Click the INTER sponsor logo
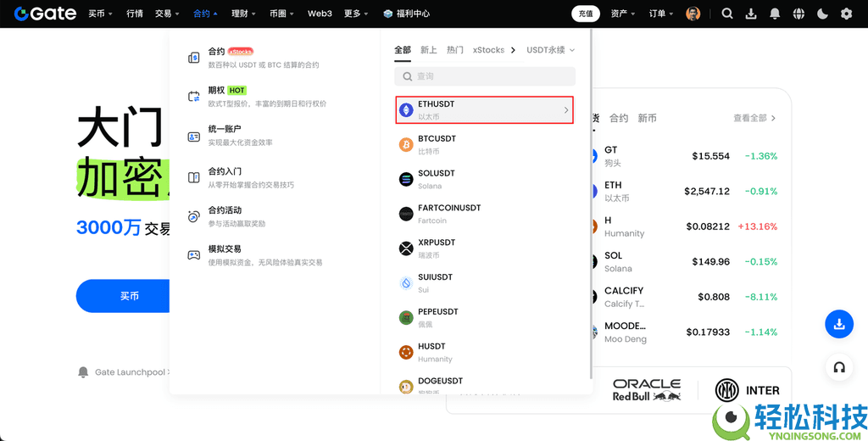The width and height of the screenshot is (868, 441). [748, 390]
